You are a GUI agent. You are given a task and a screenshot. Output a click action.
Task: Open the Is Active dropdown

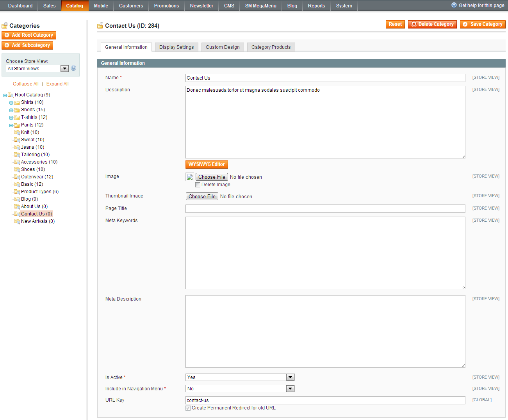[240, 377]
